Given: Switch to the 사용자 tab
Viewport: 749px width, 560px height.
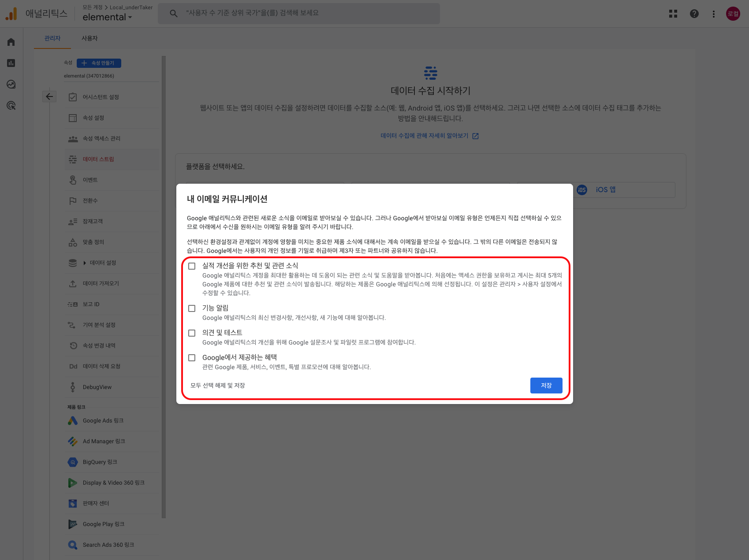Looking at the screenshot, I should [x=89, y=38].
